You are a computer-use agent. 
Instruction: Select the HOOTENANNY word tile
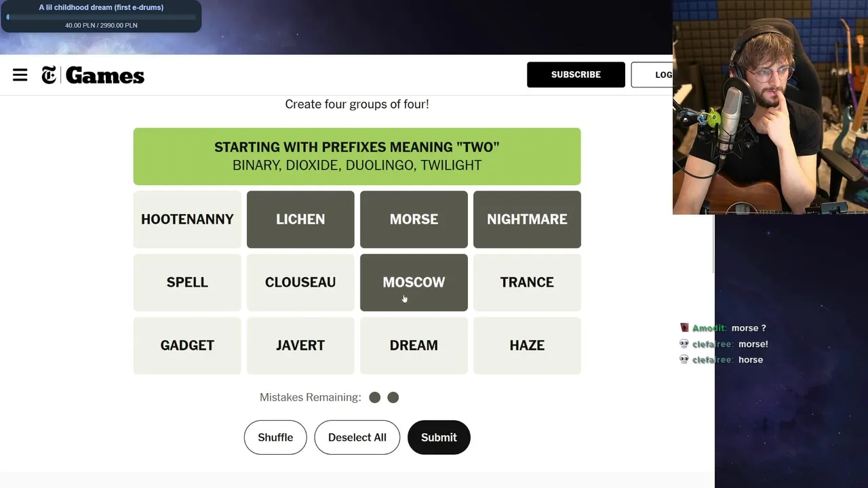tap(187, 220)
